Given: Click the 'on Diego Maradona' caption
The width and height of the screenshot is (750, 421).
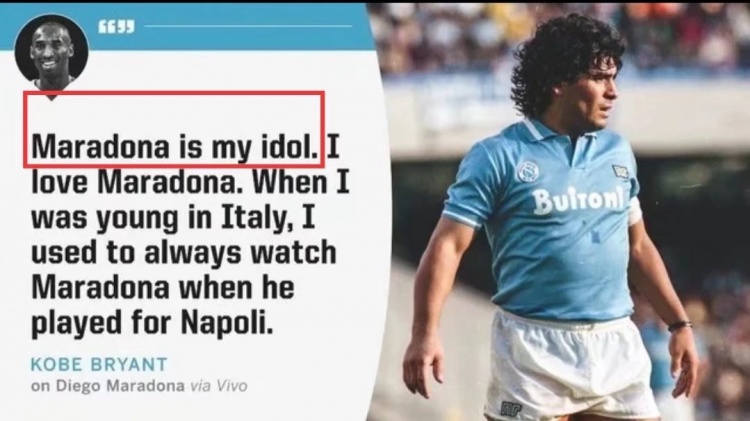Looking at the screenshot, I should [108, 386].
